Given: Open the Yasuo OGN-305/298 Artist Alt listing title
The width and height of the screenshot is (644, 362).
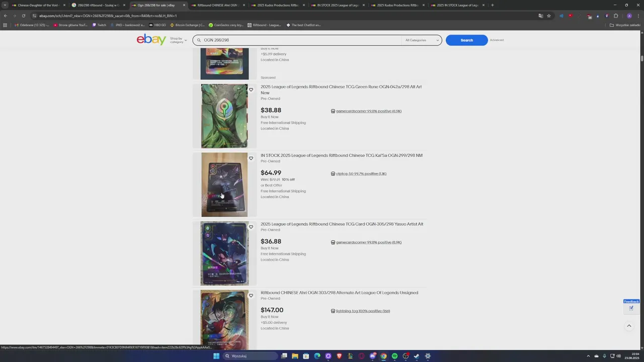Looking at the screenshot, I should [x=342, y=224].
